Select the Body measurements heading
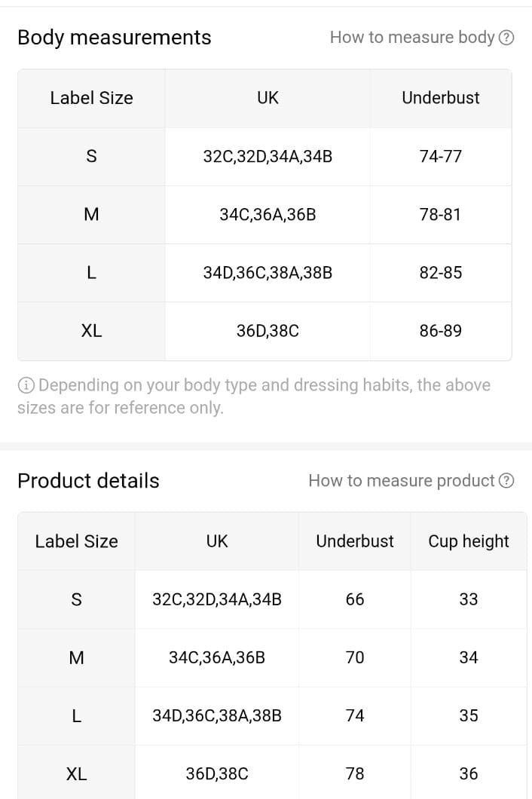Viewport: 532px width, 799px height. tap(114, 38)
